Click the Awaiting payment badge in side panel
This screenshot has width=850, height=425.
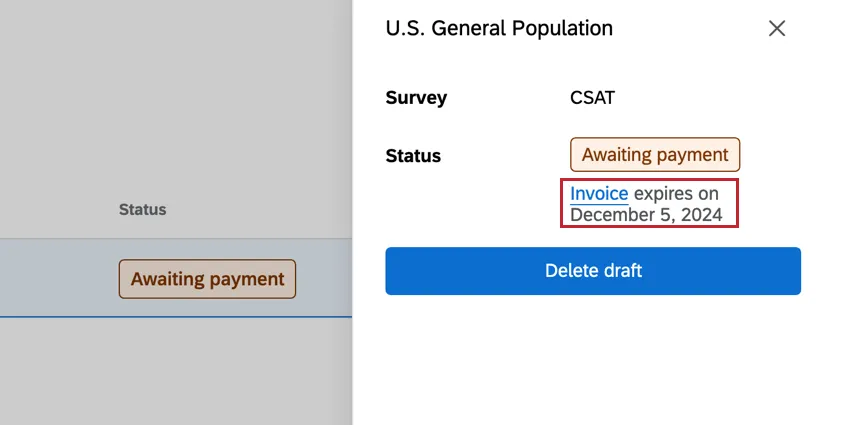pyautogui.click(x=655, y=155)
